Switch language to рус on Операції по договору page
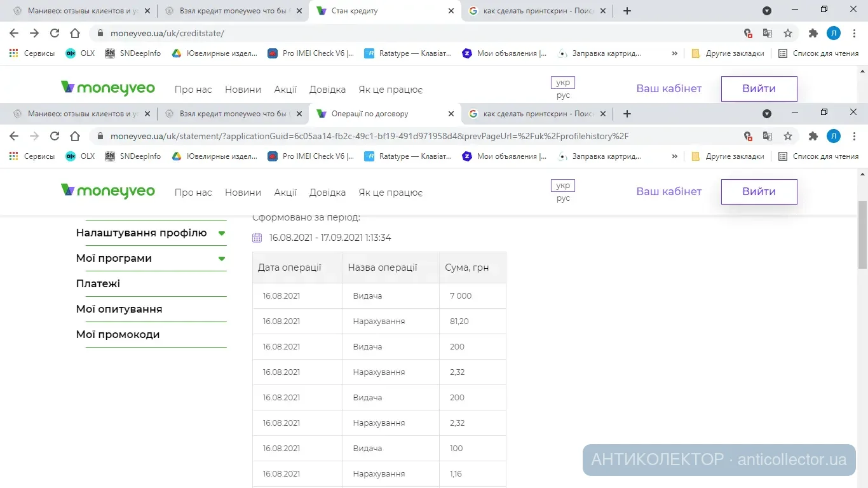 point(563,198)
